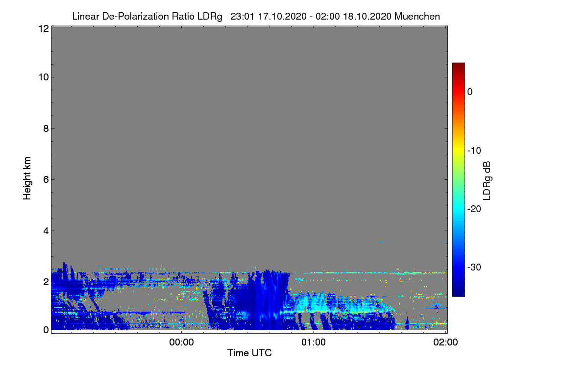This screenshot has width=588, height=392.
Task: Click the height tick label '8'
Action: pos(45,128)
